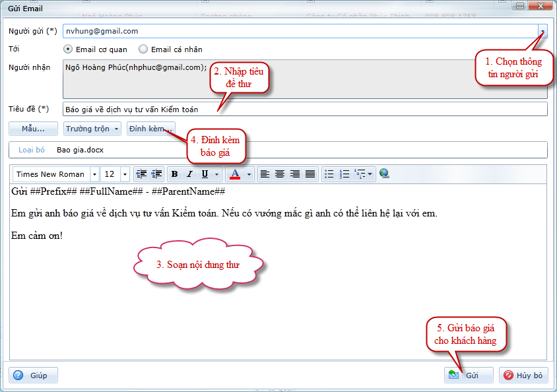Increase indent of the paragraph
Viewport: 557px width, 392px height.
[156, 174]
